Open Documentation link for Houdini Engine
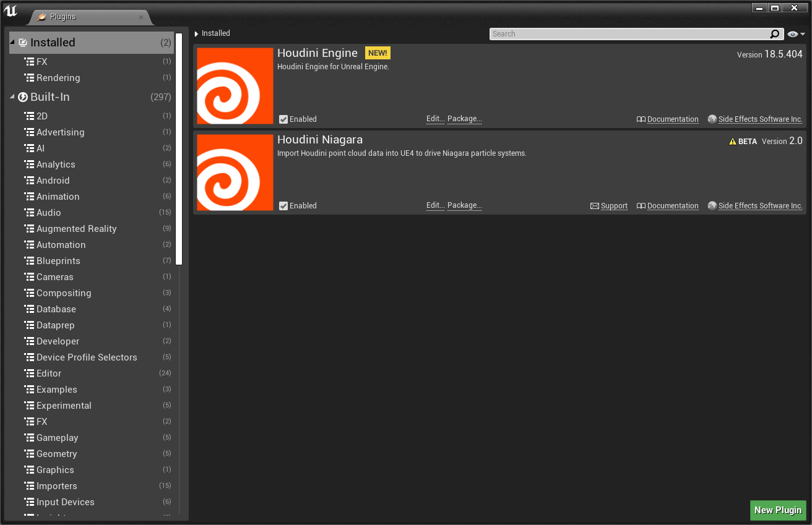Image resolution: width=812 pixels, height=525 pixels. tap(673, 119)
